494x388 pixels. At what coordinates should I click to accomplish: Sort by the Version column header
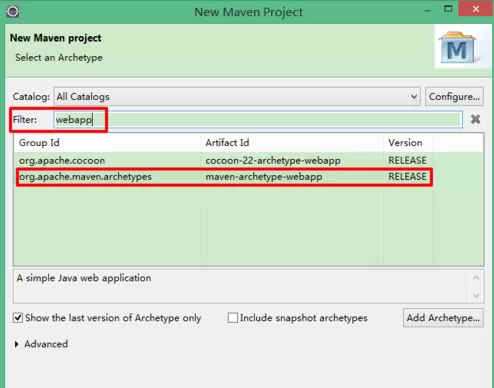[x=408, y=143]
